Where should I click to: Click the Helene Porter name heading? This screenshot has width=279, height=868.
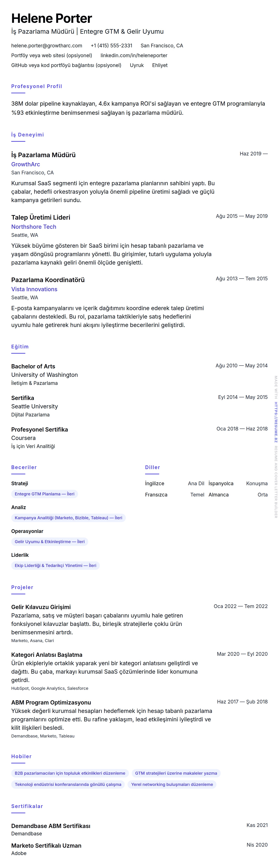tap(52, 18)
